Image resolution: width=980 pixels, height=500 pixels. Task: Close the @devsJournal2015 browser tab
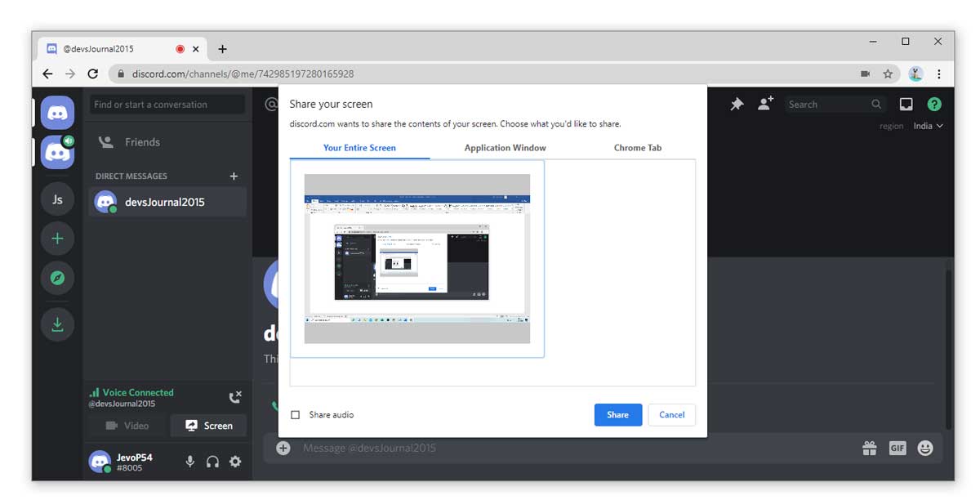click(x=195, y=49)
